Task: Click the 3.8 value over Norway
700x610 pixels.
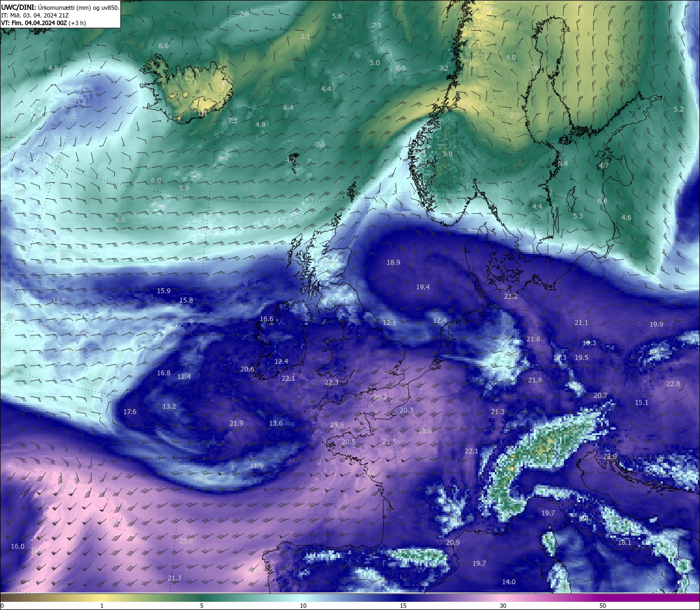Action: (x=447, y=154)
